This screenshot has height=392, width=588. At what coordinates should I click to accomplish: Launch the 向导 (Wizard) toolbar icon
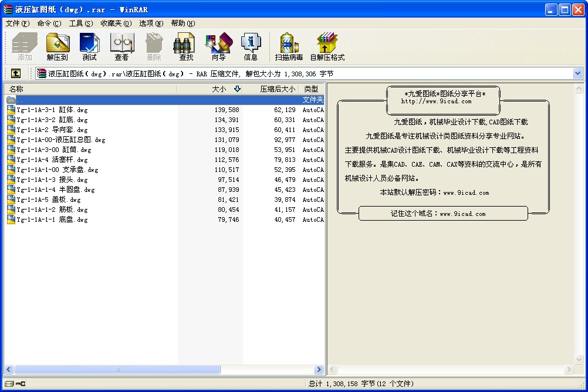[219, 46]
